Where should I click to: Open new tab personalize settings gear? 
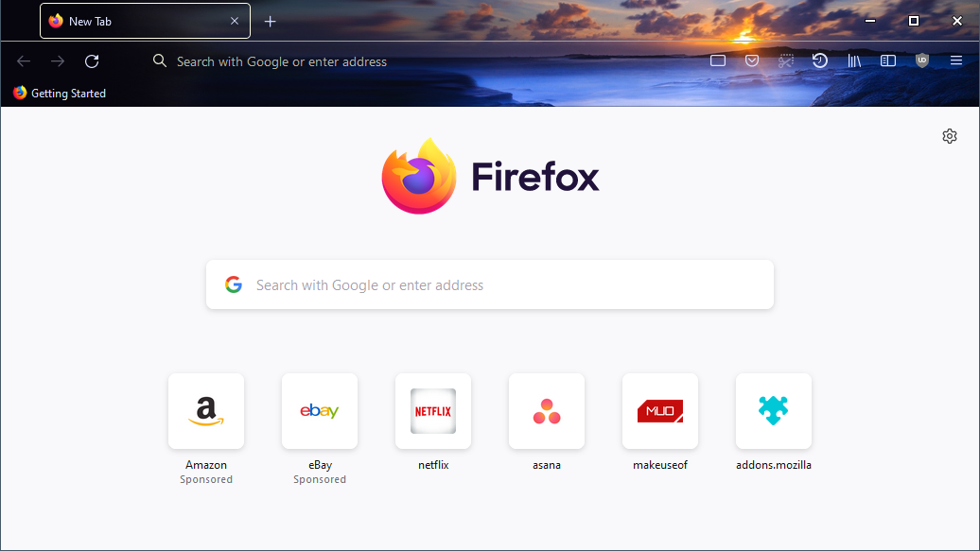950,136
